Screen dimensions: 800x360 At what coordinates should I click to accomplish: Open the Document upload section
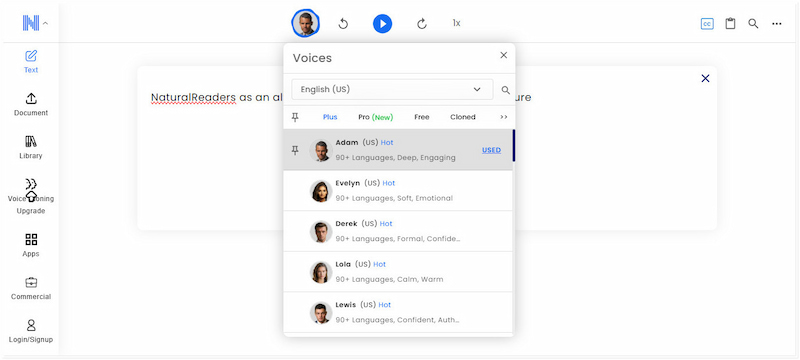[31, 105]
